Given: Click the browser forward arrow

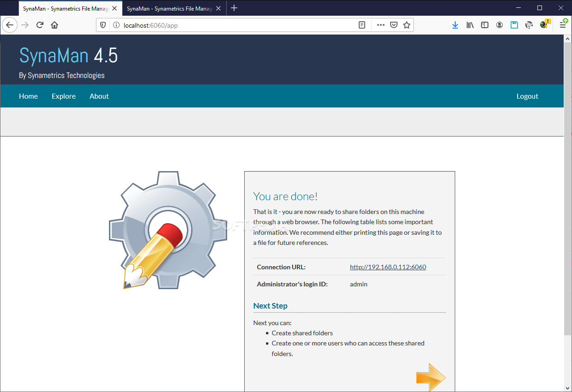Looking at the screenshot, I should pos(25,25).
